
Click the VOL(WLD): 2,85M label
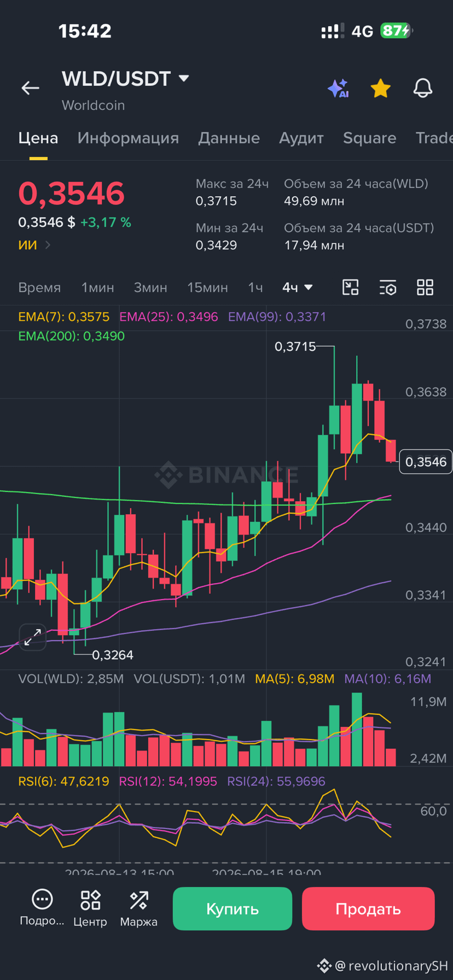[x=71, y=679]
